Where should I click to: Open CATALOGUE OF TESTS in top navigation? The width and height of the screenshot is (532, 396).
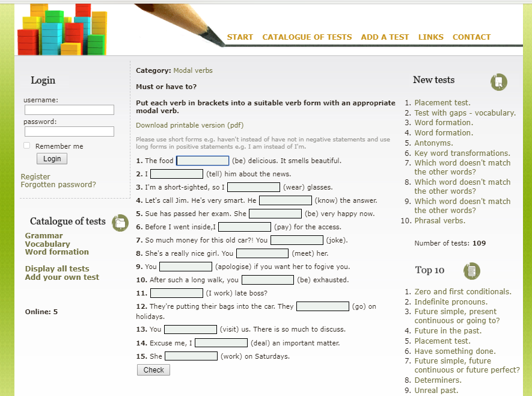[307, 37]
